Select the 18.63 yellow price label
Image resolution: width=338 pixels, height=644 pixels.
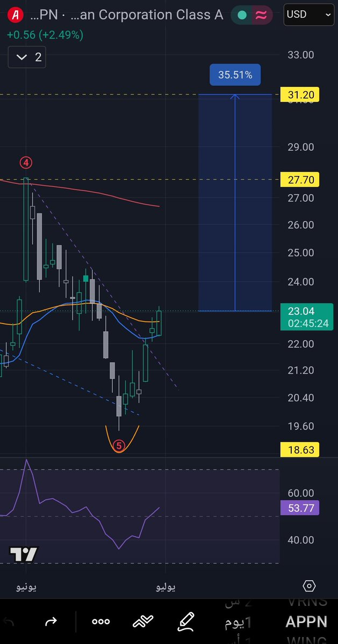(301, 450)
